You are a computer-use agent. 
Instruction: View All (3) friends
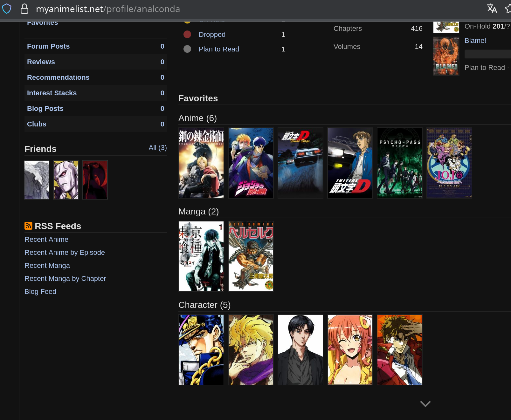coord(158,148)
